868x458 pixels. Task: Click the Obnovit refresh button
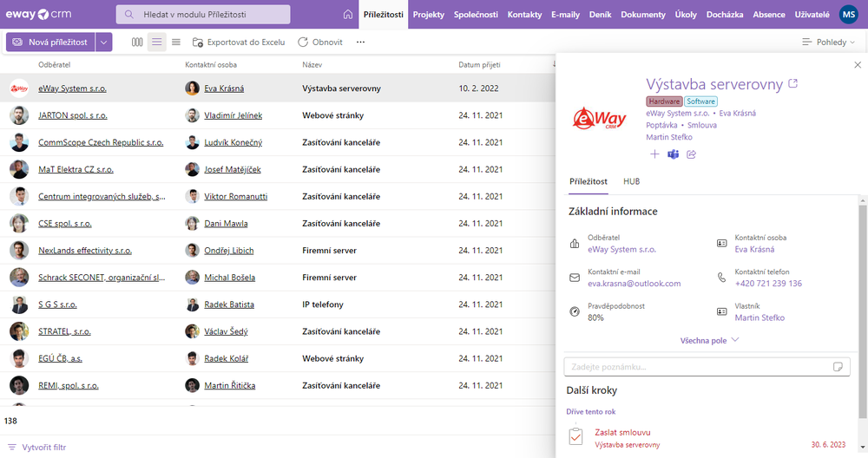[x=320, y=42]
